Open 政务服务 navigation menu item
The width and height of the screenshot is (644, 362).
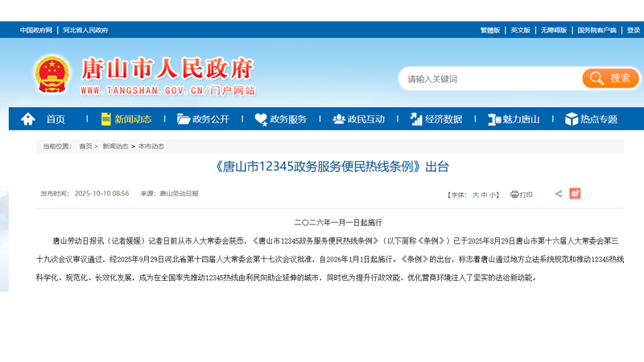pyautogui.click(x=288, y=119)
